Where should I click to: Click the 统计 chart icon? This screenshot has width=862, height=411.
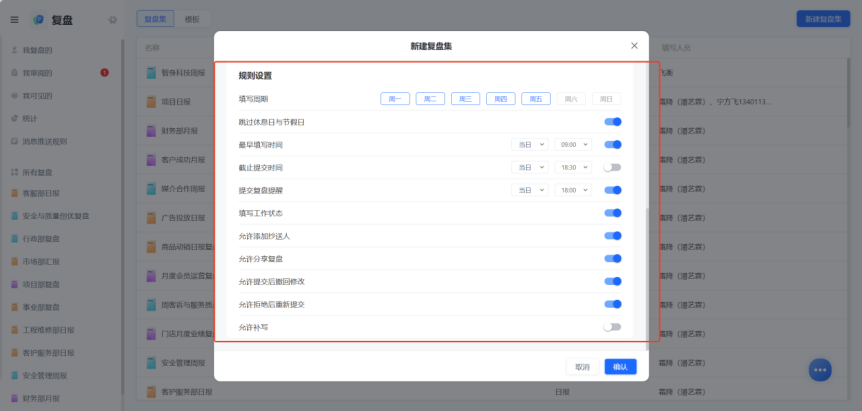[14, 118]
